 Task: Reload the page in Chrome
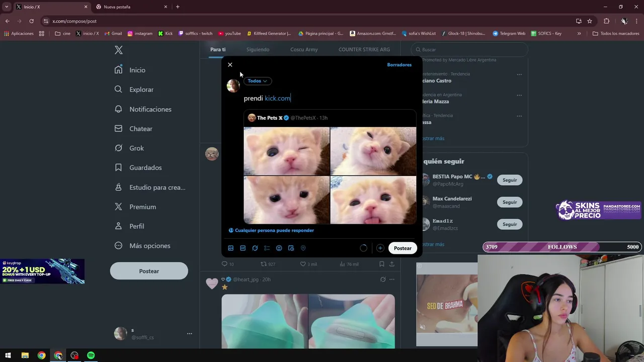click(31, 21)
